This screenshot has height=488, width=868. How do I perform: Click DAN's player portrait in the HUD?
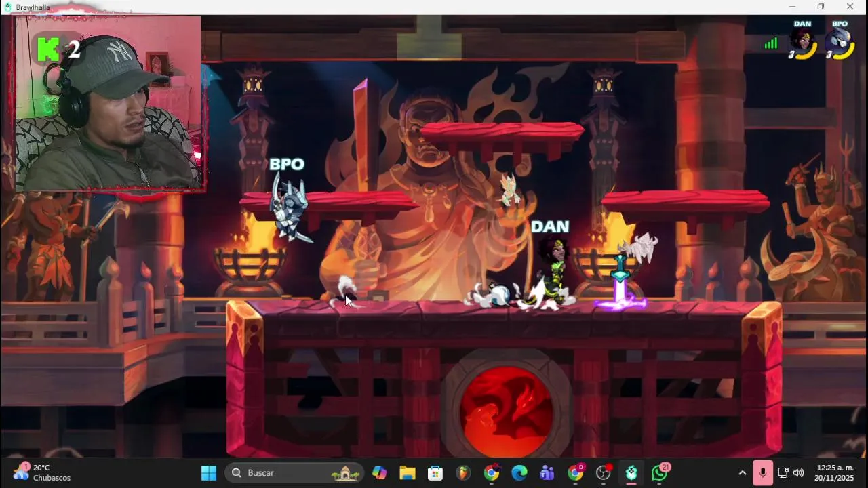tap(803, 41)
